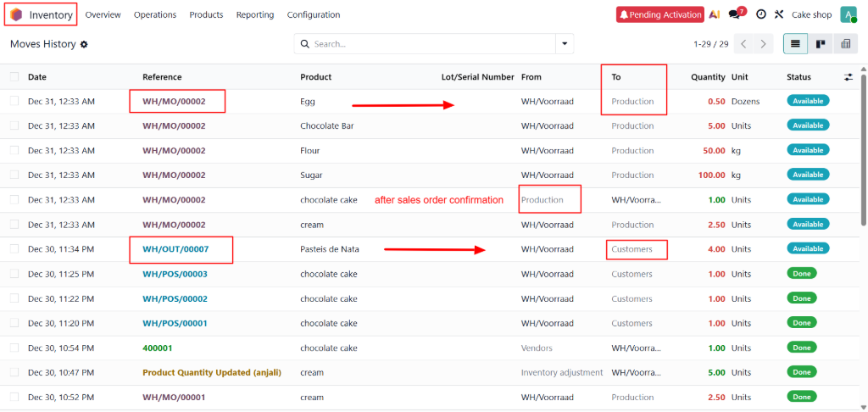This screenshot has width=868, height=412.
Task: Open Moves History gear settings
Action: (x=84, y=44)
